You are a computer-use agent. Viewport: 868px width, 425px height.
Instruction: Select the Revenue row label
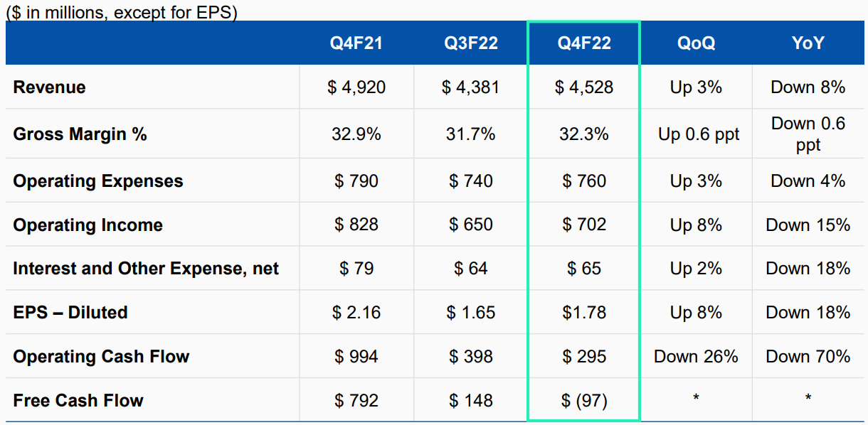pos(49,87)
